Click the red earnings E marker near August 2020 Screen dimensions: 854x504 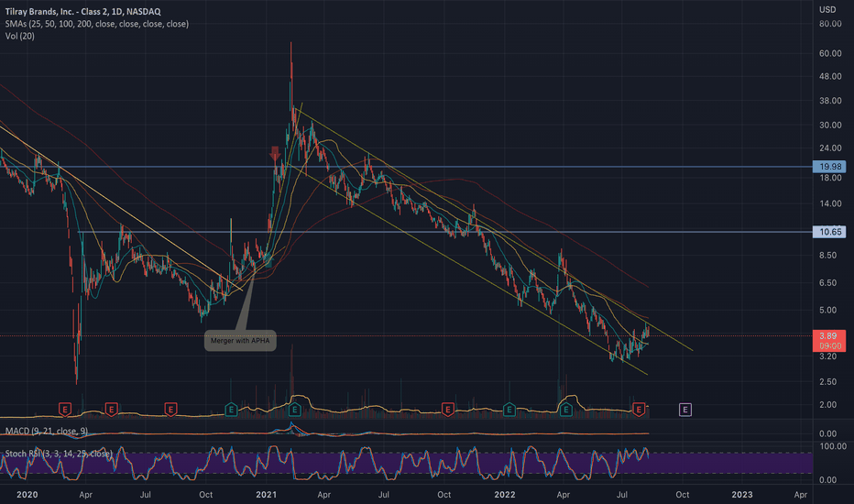pos(170,410)
